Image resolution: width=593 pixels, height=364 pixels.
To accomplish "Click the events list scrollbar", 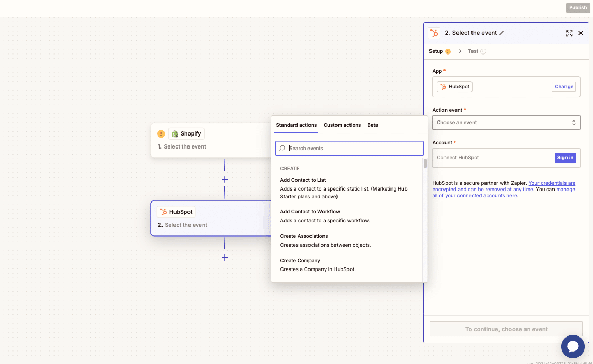I will pos(425,164).
